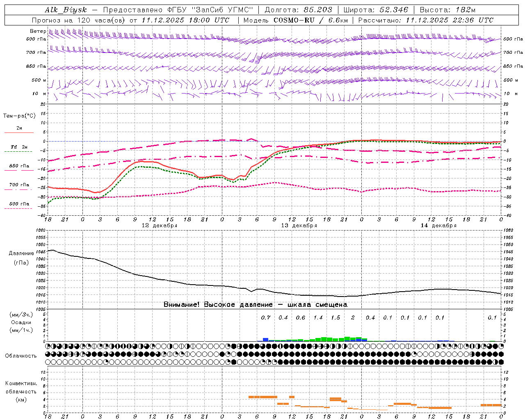Click the (мм/1ч.) precipitation unit label

coord(21,330)
